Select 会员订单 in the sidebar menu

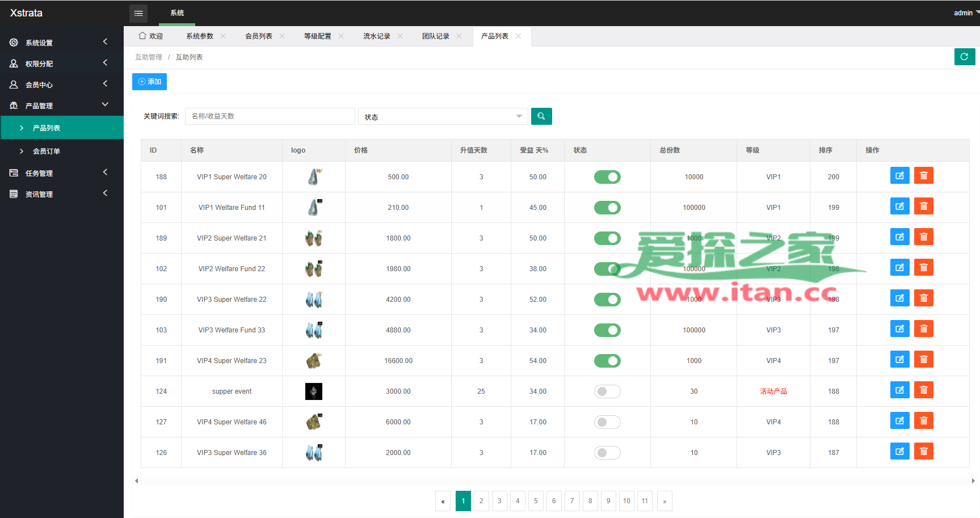point(47,151)
